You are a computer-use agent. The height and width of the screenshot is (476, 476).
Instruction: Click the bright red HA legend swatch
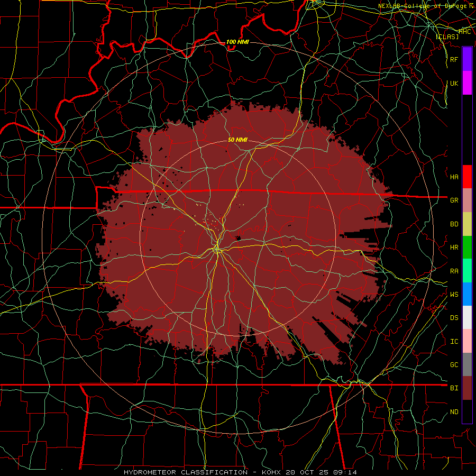coord(467,177)
